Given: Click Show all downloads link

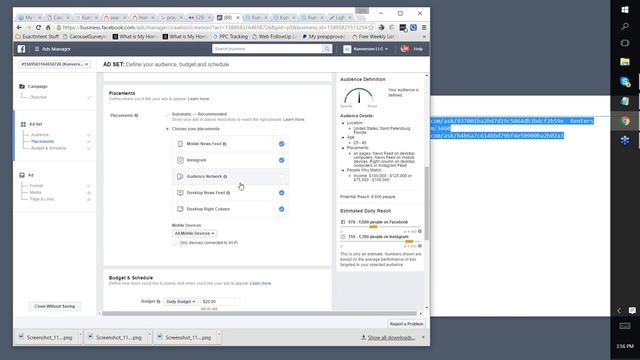Looking at the screenshot, I should (x=391, y=338).
